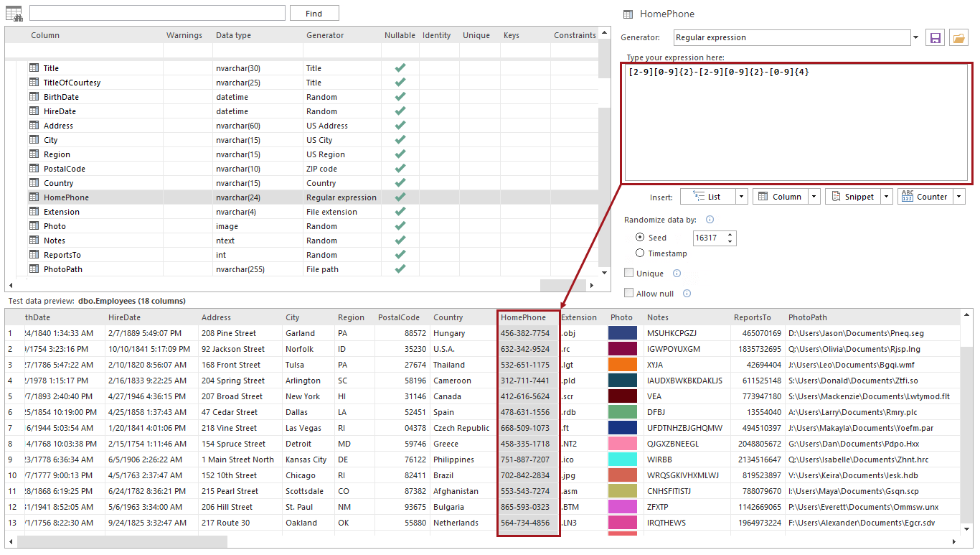The height and width of the screenshot is (555, 980).
Task: Save the generator with the floppy disk icon
Action: 935,38
